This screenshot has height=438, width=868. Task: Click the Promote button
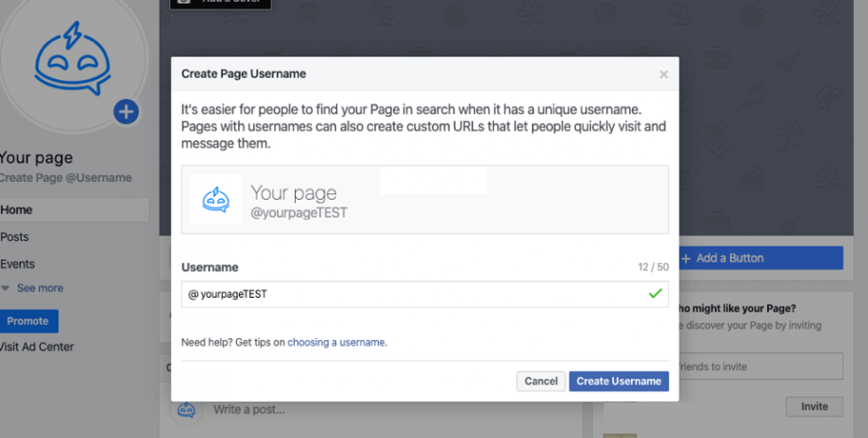pos(28,321)
